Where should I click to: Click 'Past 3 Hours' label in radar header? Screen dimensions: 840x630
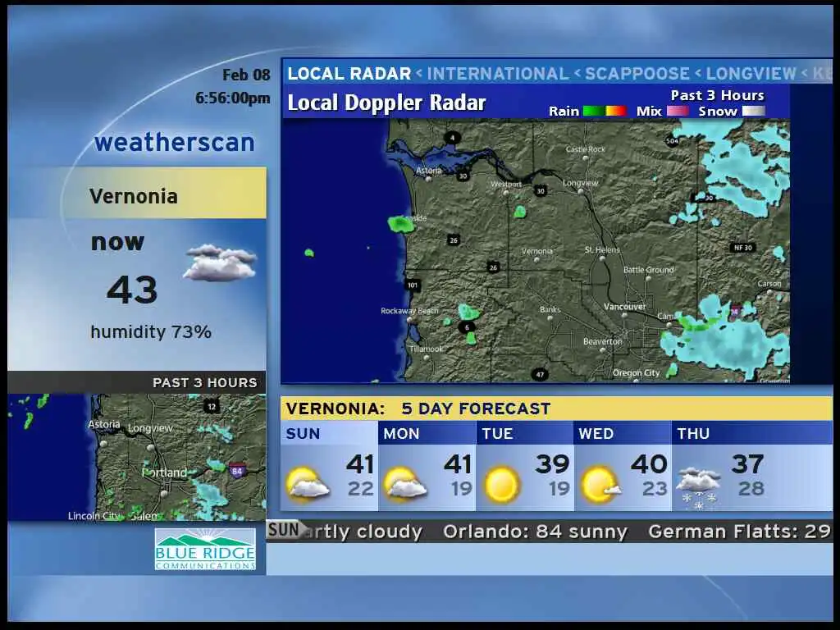click(x=717, y=95)
